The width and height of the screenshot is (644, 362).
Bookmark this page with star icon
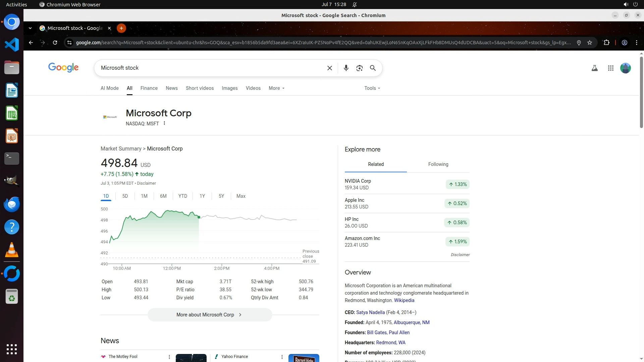pos(590,43)
